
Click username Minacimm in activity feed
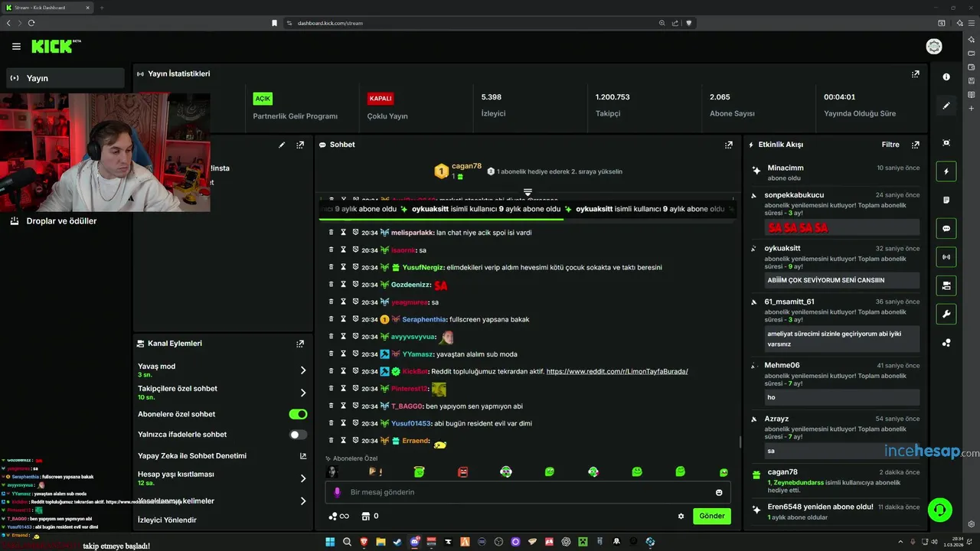pos(786,168)
